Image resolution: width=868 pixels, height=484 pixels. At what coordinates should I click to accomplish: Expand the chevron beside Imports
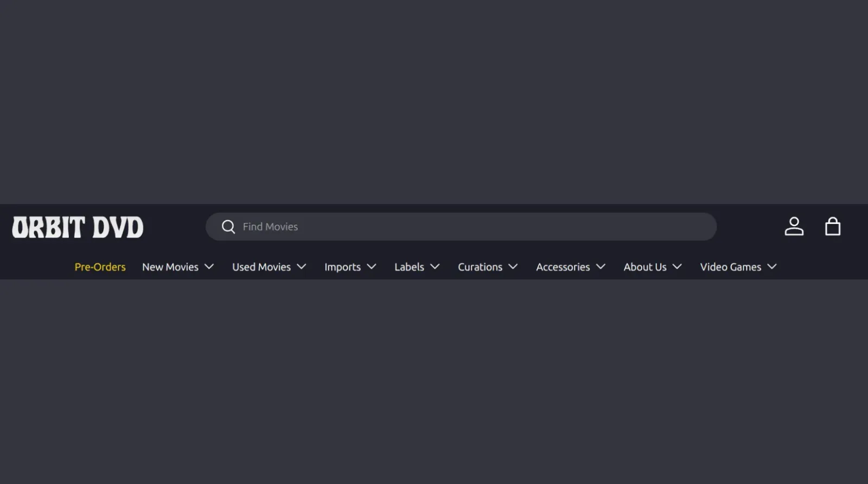pyautogui.click(x=372, y=266)
